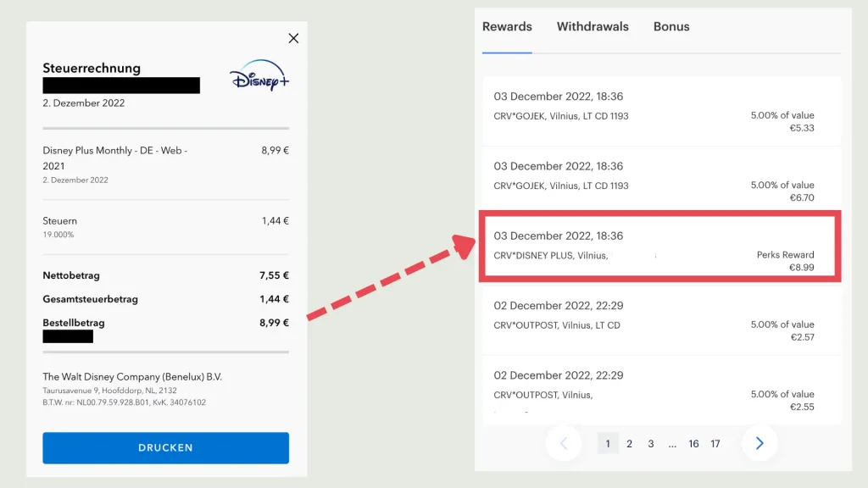Click the previous page arrow
Viewport: 868px width, 488px height.
(564, 443)
